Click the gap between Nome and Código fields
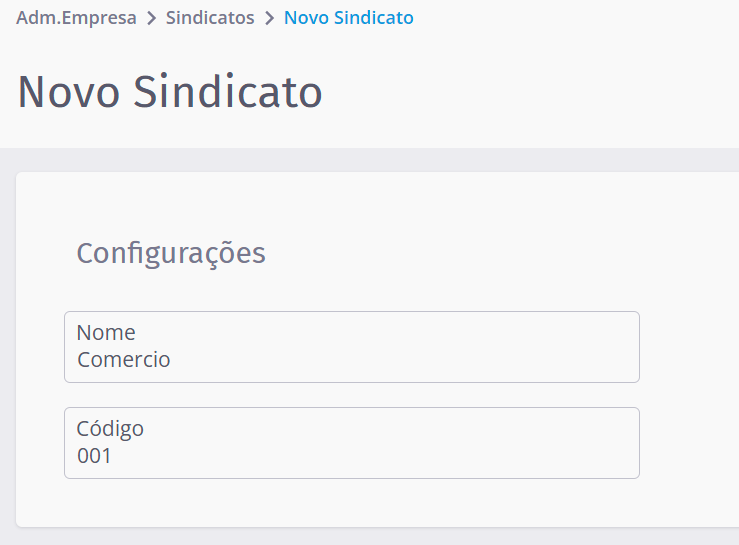Screen dimensions: 739x545 point(351,395)
